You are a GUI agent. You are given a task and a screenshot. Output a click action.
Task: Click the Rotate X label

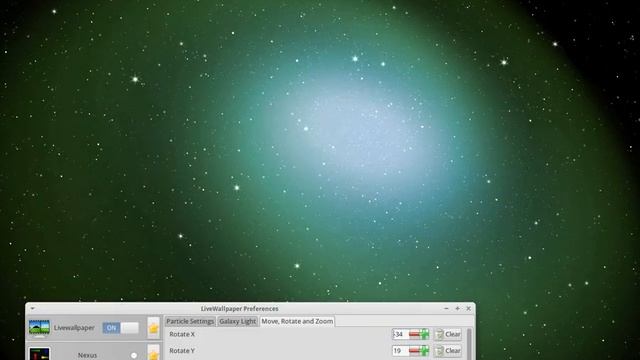pos(182,334)
